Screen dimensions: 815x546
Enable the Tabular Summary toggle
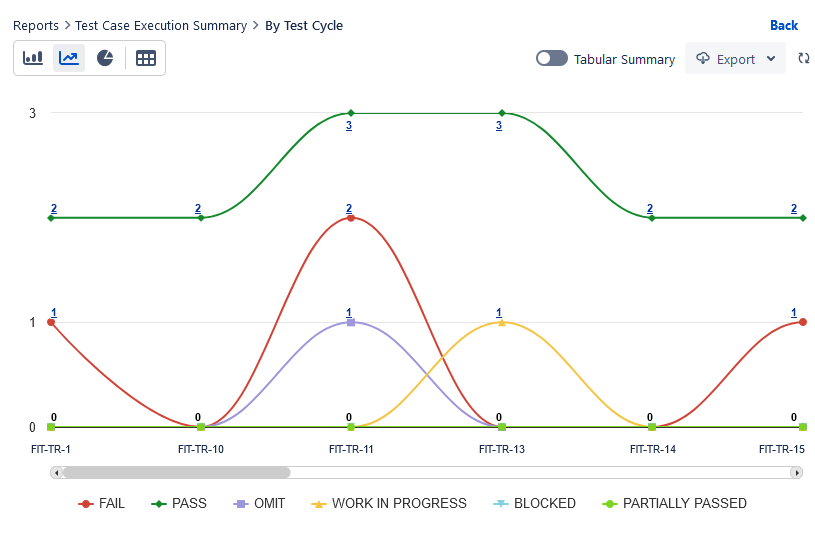552,59
